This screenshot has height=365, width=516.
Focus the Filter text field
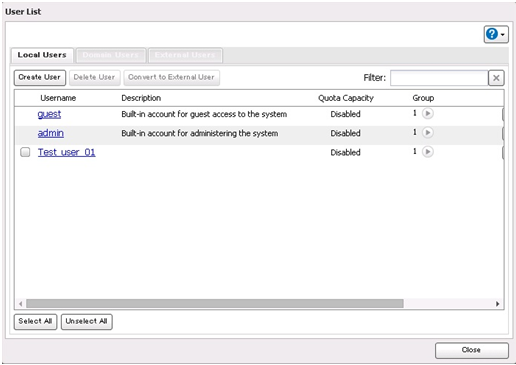point(439,78)
